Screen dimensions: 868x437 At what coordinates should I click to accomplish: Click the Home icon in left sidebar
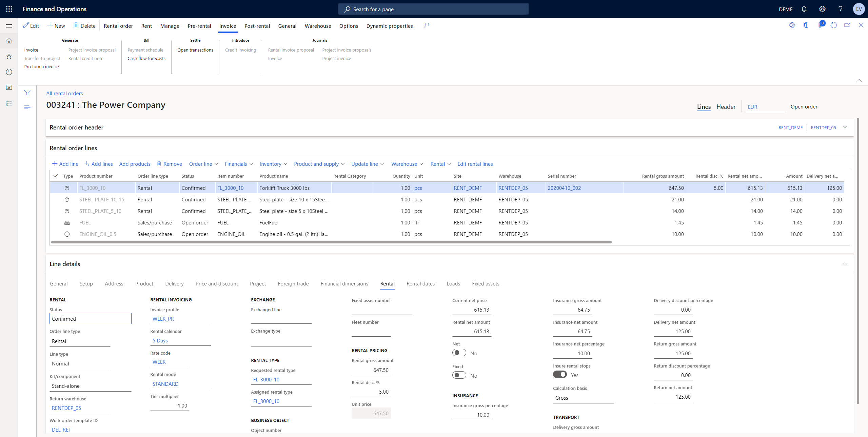[x=9, y=41]
